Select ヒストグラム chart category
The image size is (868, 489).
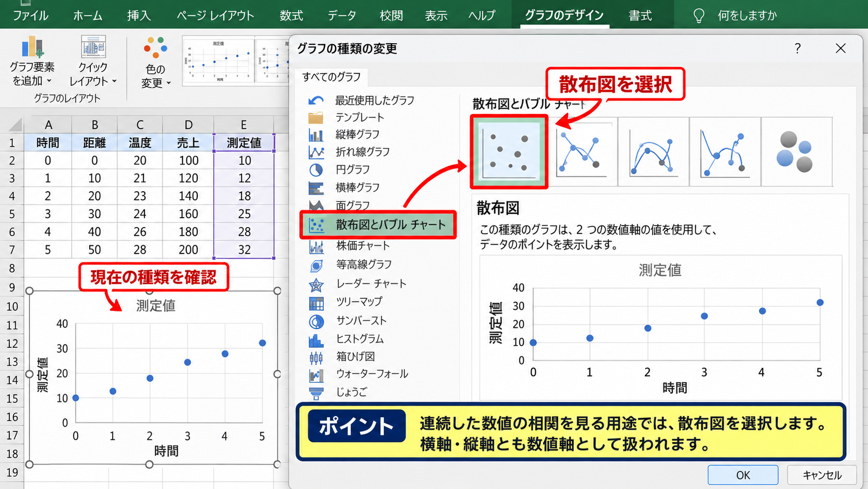point(346,339)
